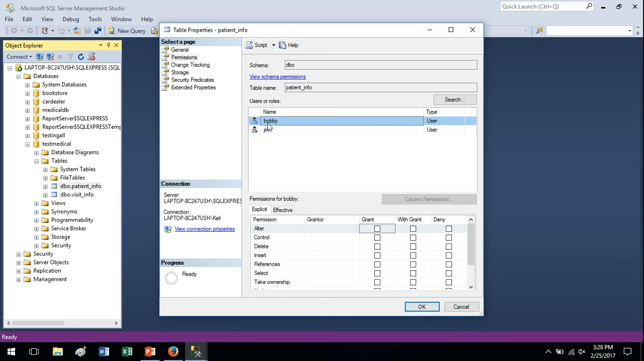
Task: Click the View schema permissions link
Action: pyautogui.click(x=277, y=77)
